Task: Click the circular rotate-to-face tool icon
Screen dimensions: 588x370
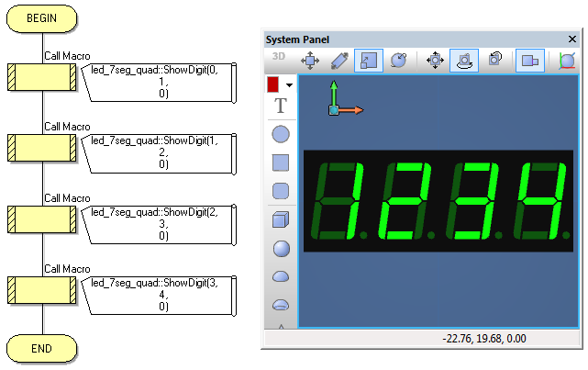Action: 398,61
